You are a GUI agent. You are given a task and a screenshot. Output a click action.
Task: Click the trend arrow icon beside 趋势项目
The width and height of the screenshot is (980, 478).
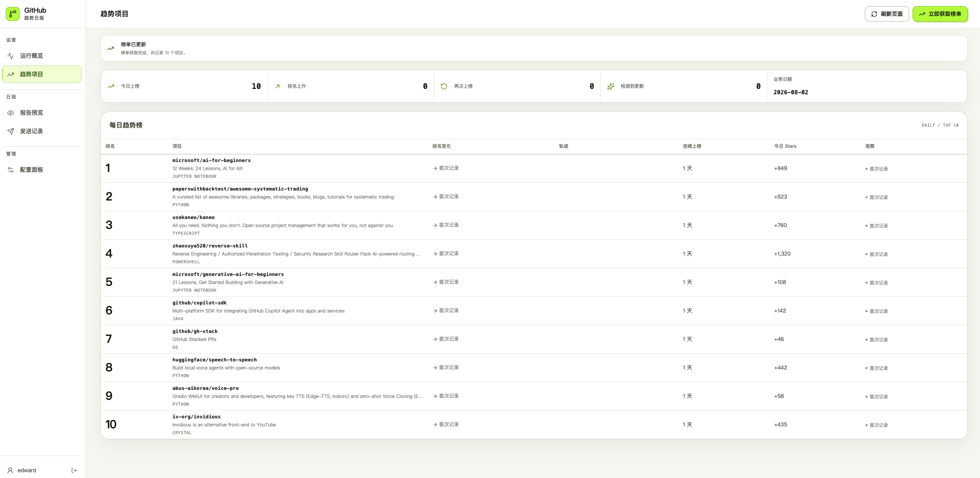tap(11, 74)
